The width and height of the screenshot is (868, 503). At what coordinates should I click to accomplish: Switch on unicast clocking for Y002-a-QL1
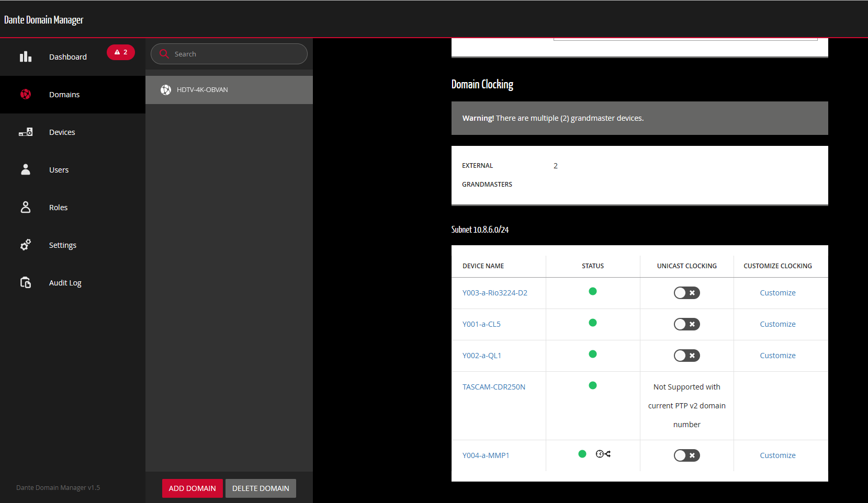(686, 356)
